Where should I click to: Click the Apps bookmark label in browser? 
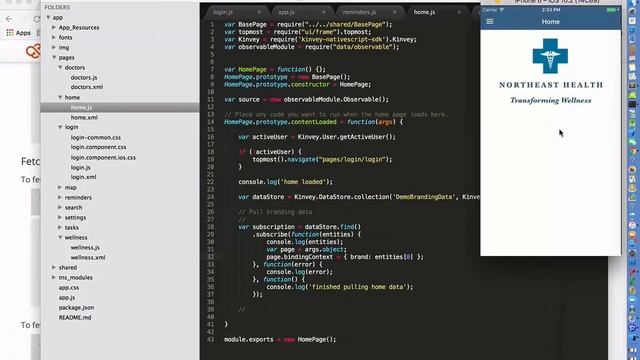[x=23, y=33]
